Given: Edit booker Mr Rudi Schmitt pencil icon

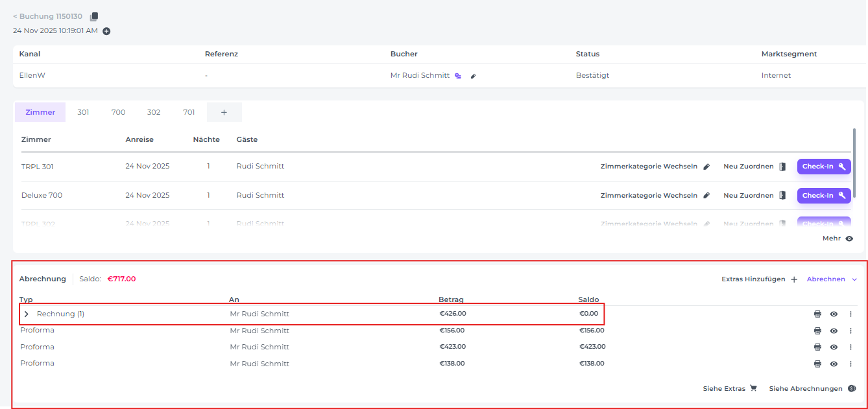Looking at the screenshot, I should [473, 76].
